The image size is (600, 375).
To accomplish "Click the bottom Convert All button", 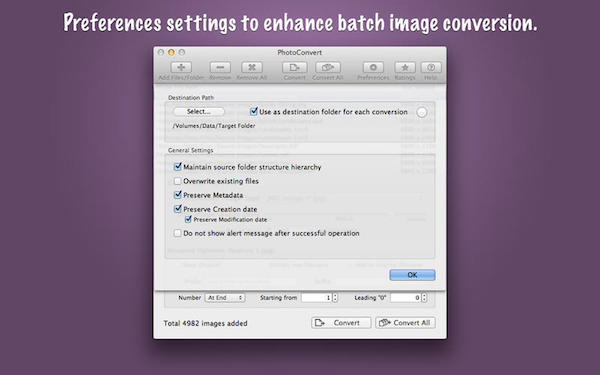I will [406, 323].
